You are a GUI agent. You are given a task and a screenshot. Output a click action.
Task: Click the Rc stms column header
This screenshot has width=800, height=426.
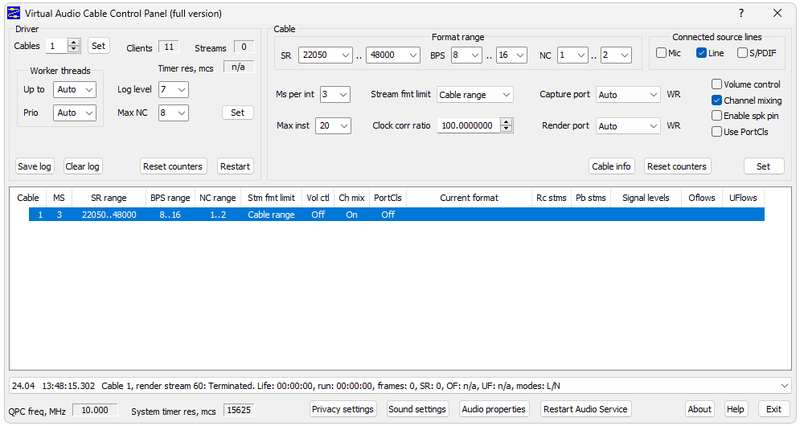[551, 198]
